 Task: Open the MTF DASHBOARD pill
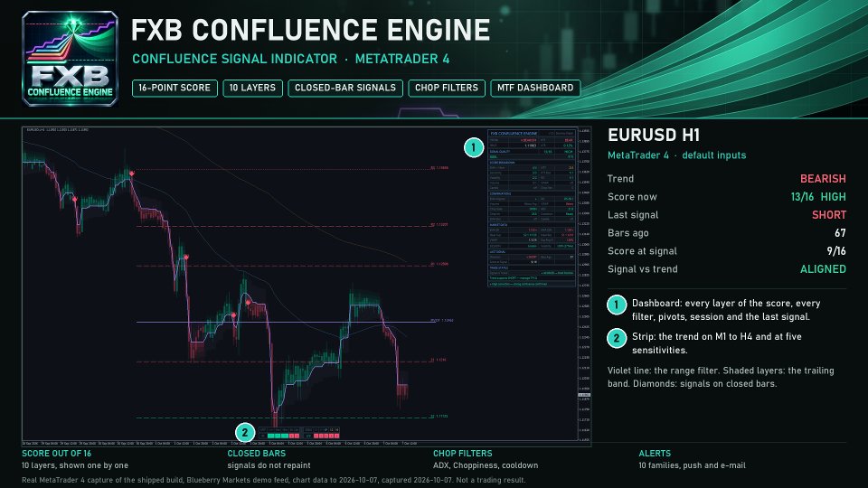535,88
